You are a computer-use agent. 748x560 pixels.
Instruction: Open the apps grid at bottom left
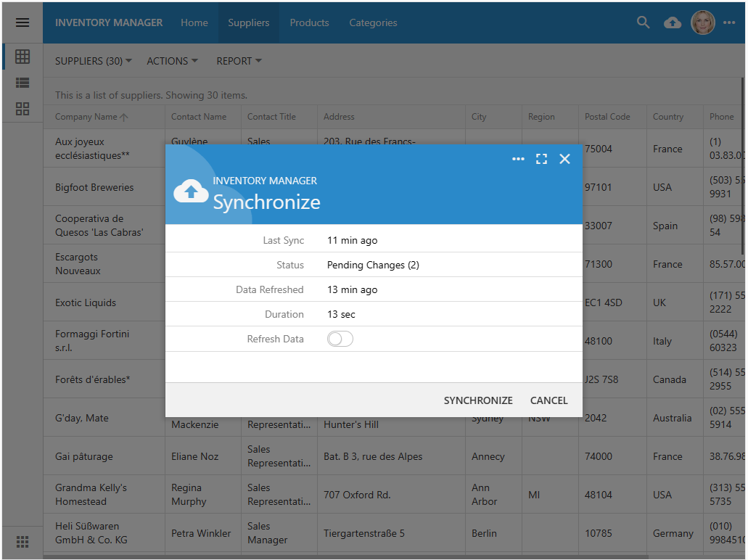tap(22, 541)
